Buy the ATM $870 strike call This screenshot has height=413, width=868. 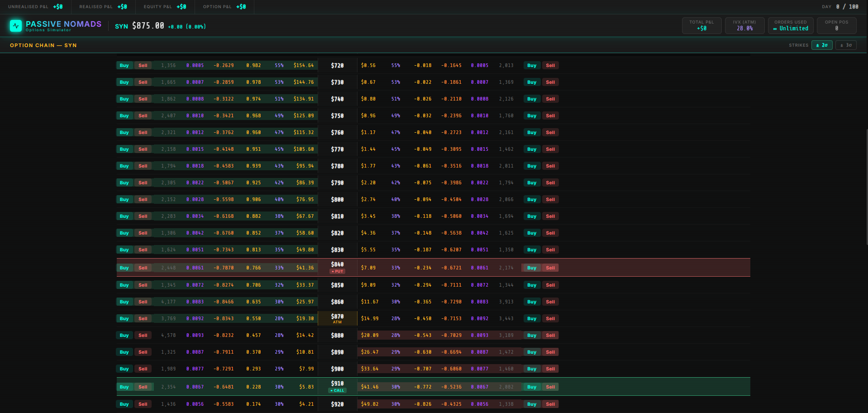[x=124, y=319]
